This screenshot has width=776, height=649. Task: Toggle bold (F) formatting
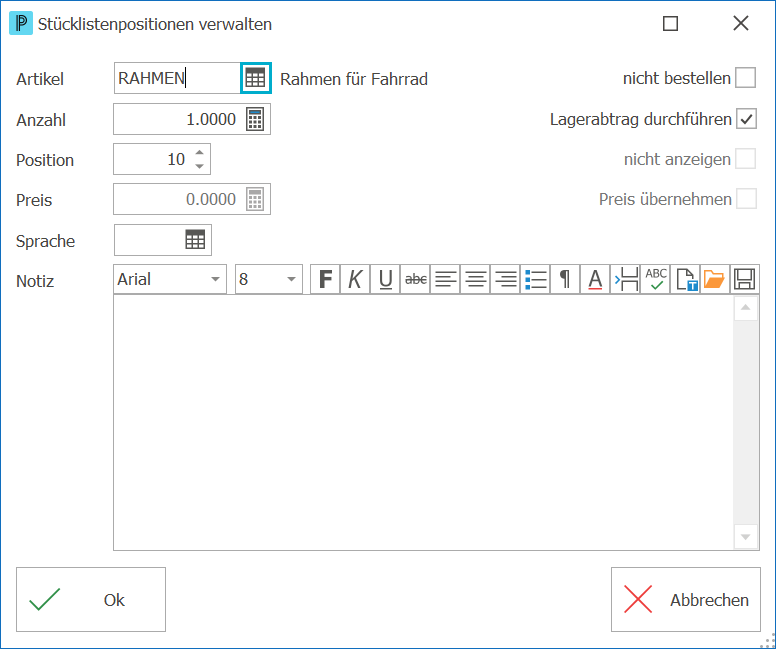[325, 279]
